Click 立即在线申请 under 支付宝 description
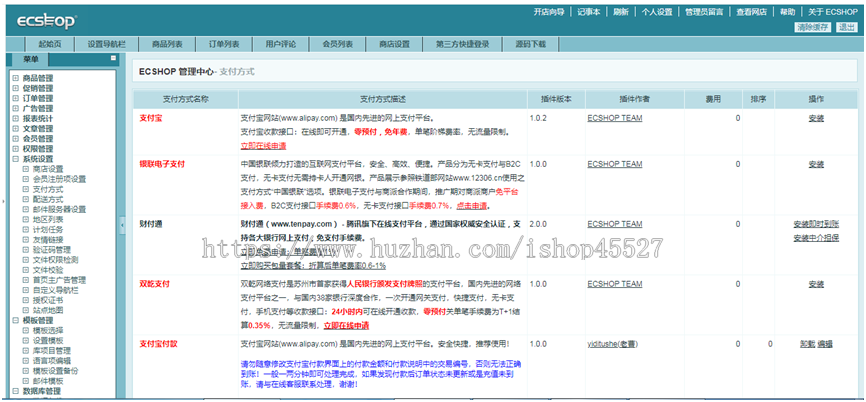This screenshot has height=402, width=866. click(263, 146)
